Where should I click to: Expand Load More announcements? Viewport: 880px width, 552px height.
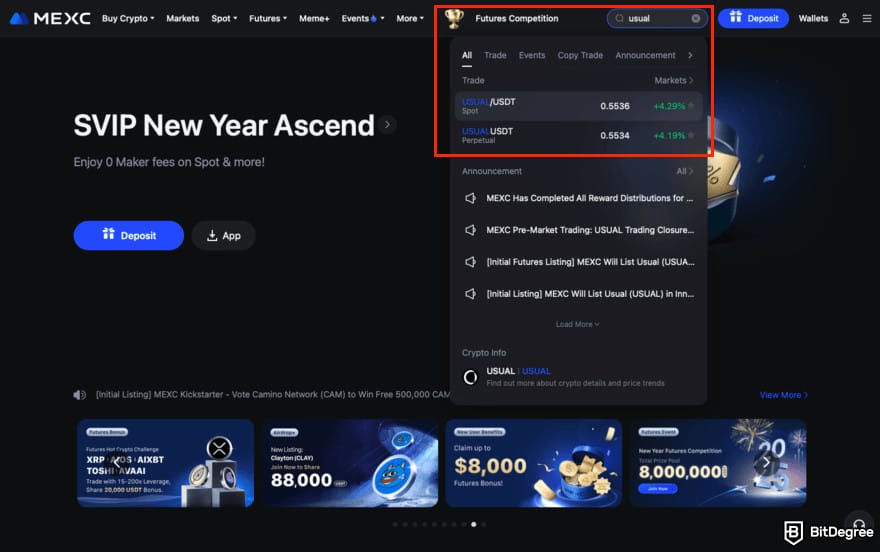[578, 324]
